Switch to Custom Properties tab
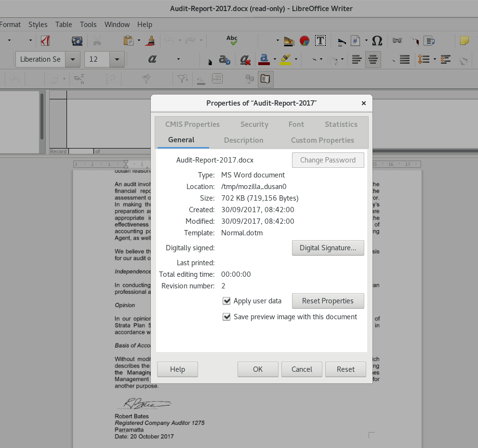The image size is (478, 448). 322,140
